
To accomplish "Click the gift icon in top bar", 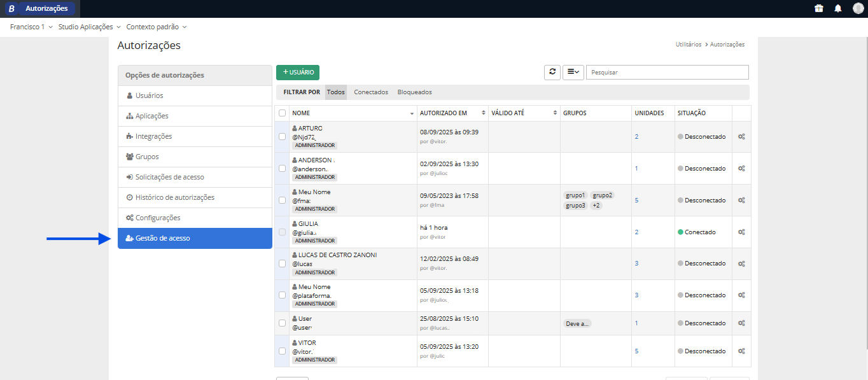I will coord(818,8).
